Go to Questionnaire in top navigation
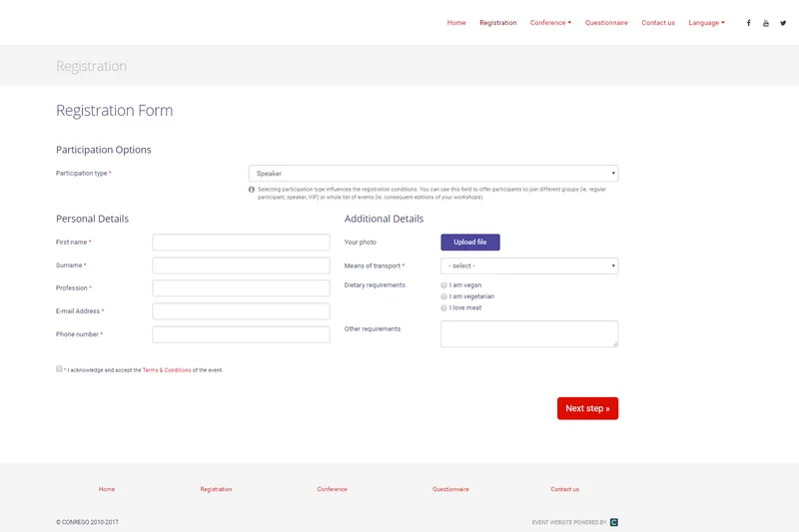This screenshot has height=532, width=799. click(x=606, y=23)
